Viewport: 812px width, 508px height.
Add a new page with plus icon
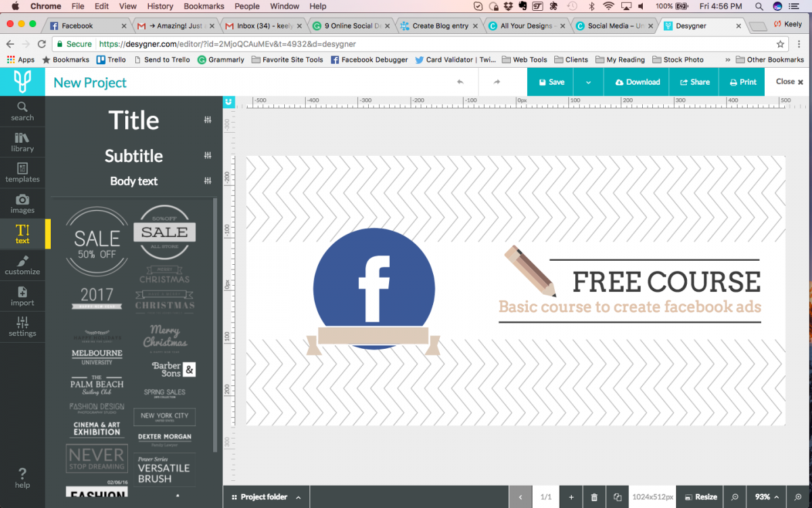tap(571, 497)
